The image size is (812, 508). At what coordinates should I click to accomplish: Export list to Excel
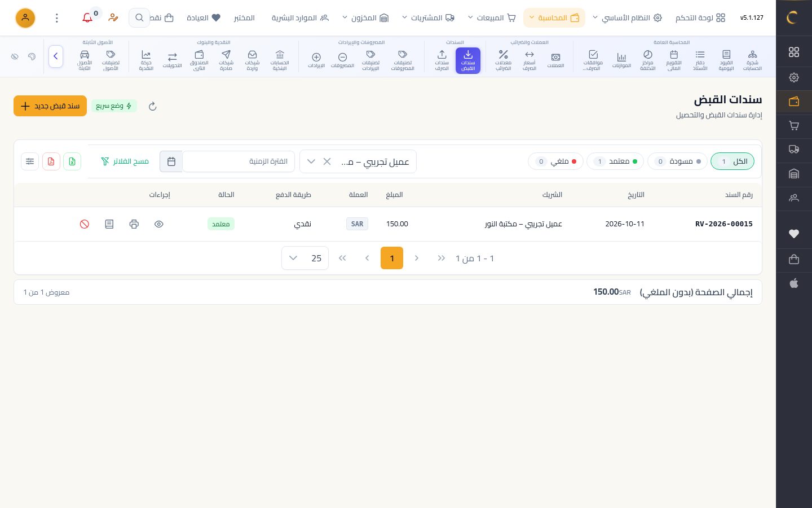coord(72,161)
